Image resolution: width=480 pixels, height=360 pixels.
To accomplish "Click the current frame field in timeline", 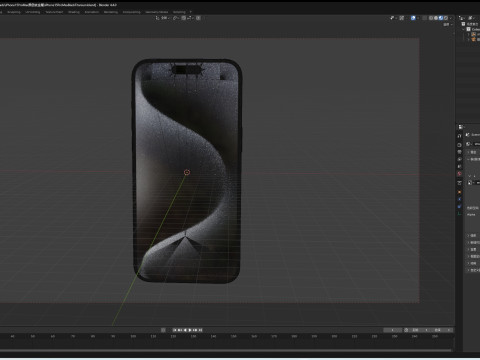I will click(392, 330).
